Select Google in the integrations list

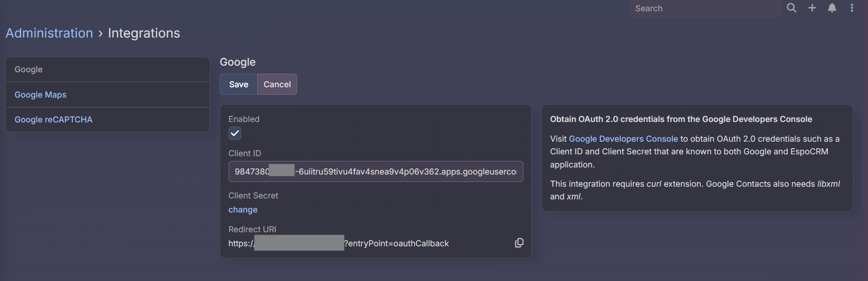[x=29, y=69]
